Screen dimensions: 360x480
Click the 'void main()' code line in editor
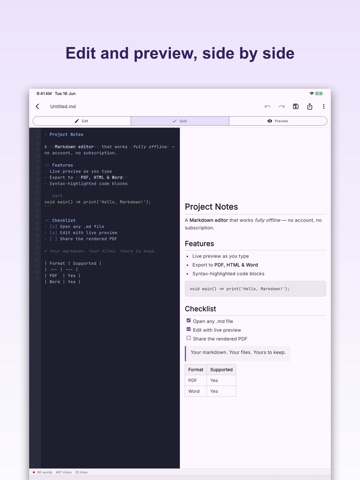[x=98, y=202]
